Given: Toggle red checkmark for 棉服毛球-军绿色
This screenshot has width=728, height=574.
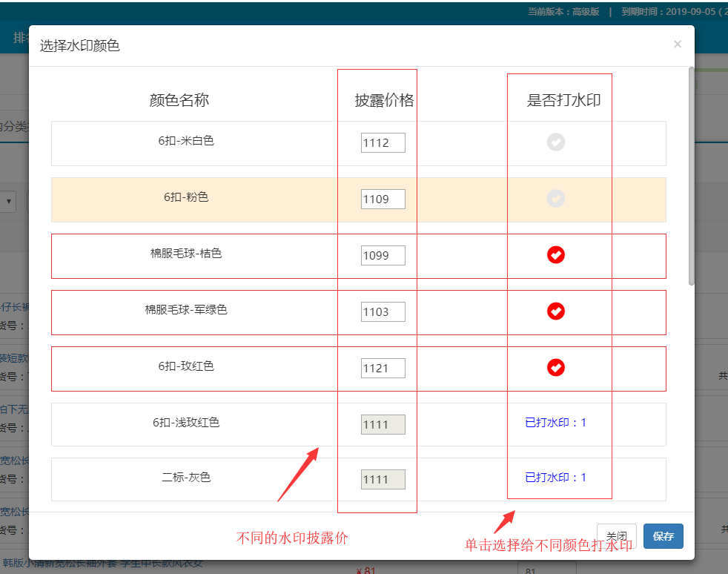Looking at the screenshot, I should point(556,311).
